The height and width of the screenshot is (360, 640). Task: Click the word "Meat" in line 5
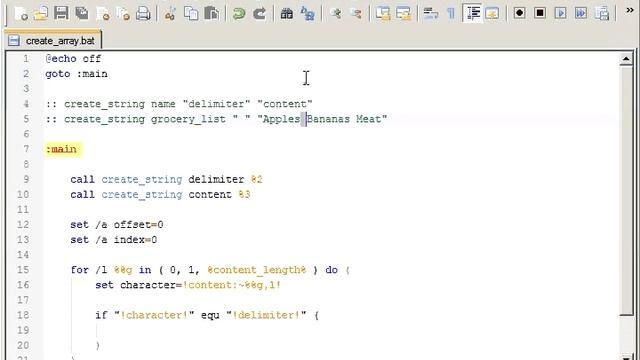[x=368, y=119]
